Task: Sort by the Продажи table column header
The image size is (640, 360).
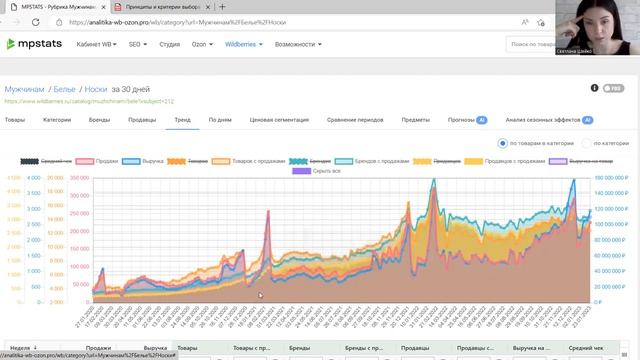Action: click(98, 348)
